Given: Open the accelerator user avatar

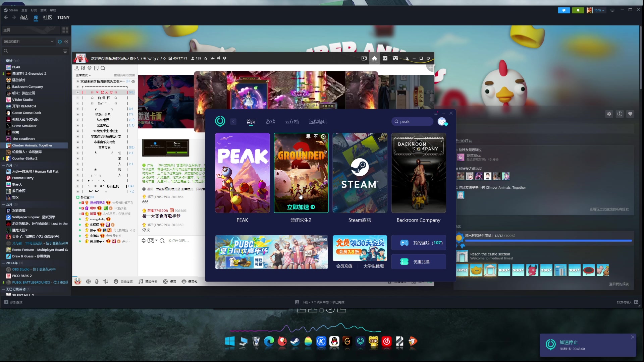Looking at the screenshot, I should point(442,121).
